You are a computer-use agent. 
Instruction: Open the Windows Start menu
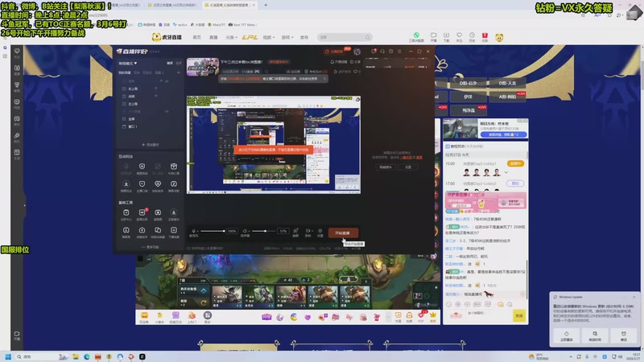pos(8,356)
